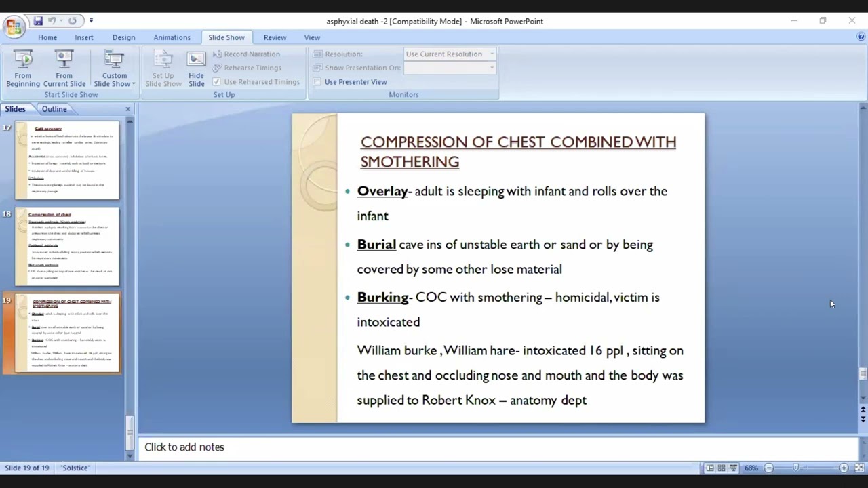
Task: Go to next slide button on scrollbar
Action: click(x=863, y=420)
